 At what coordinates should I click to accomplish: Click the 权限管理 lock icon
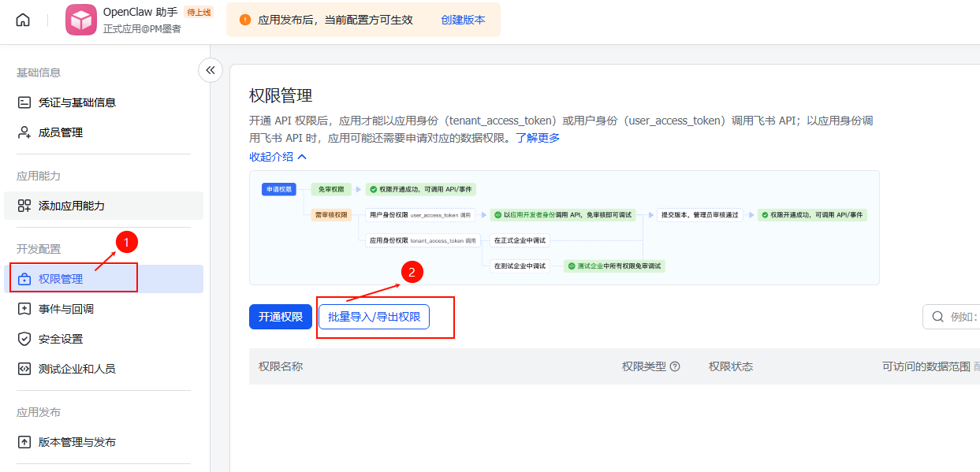click(24, 279)
